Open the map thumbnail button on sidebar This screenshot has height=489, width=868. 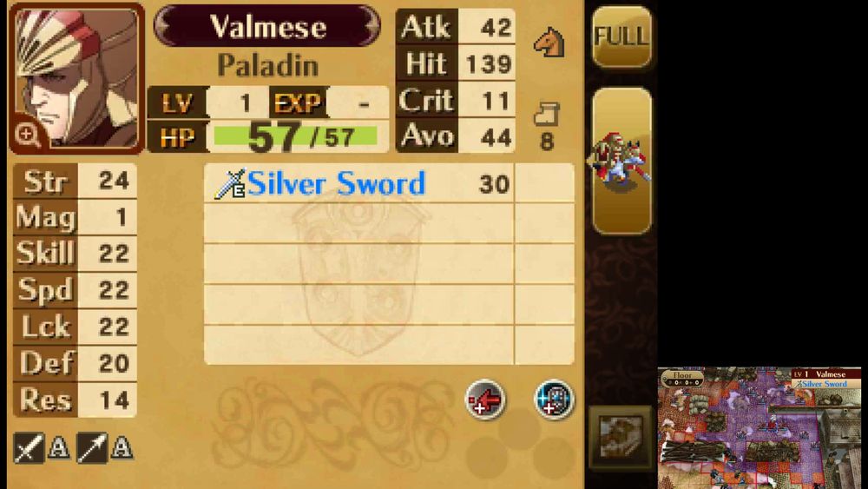pos(621,438)
